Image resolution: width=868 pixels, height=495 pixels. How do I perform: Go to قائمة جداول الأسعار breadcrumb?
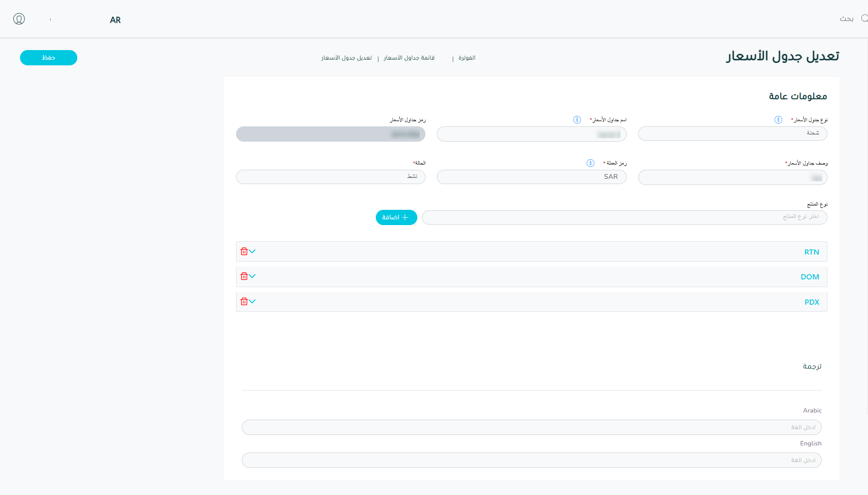coord(409,58)
